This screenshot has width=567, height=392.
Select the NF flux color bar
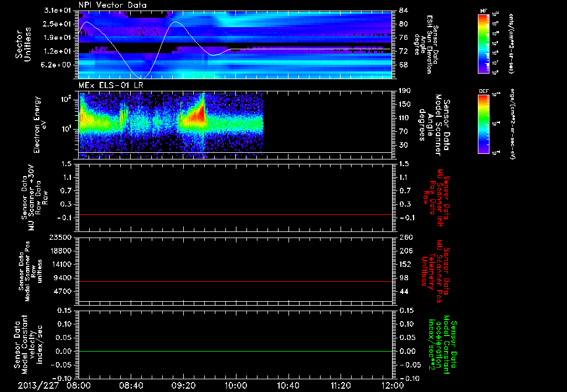[483, 44]
